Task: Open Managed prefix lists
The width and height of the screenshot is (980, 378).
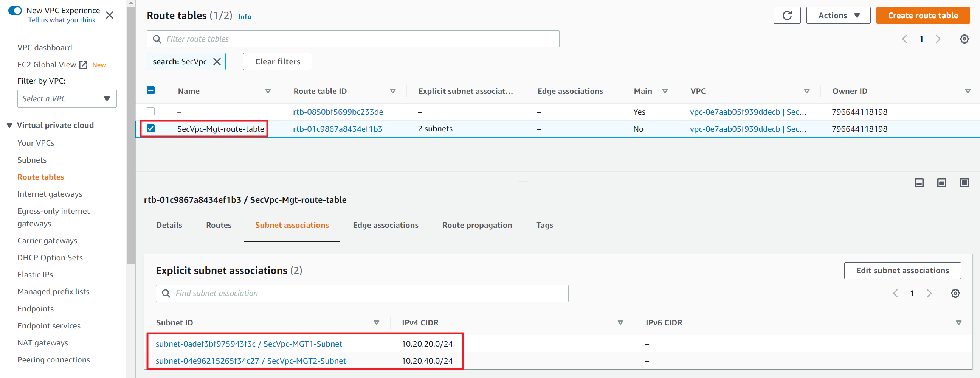Action: click(x=53, y=292)
